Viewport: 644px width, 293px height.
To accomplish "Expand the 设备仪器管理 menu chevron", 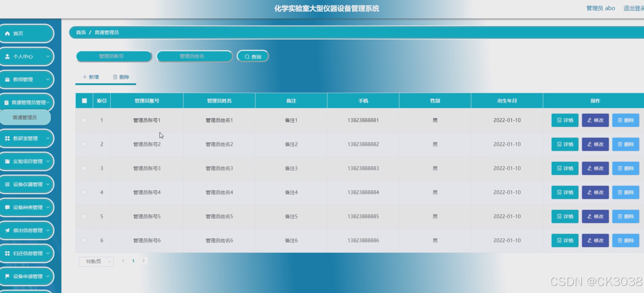I will [x=48, y=184].
